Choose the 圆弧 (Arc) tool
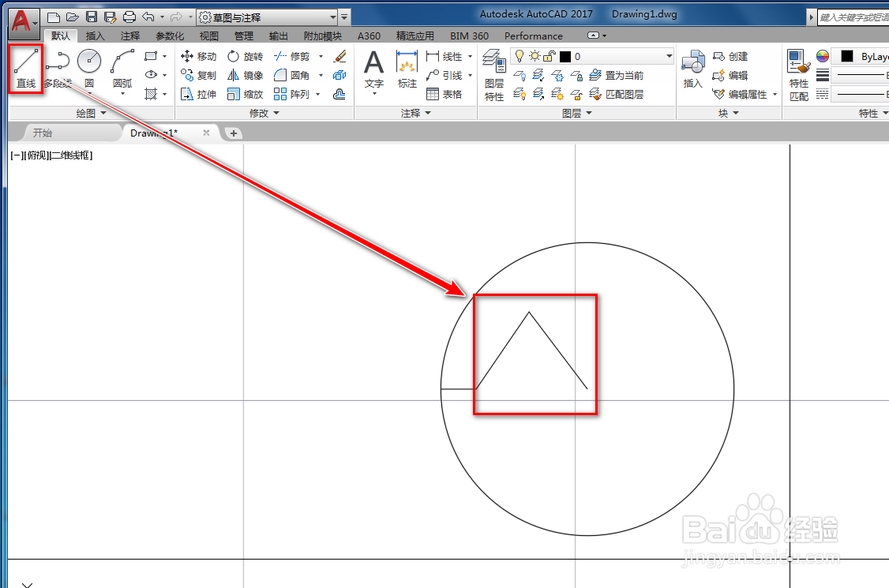 [x=122, y=69]
